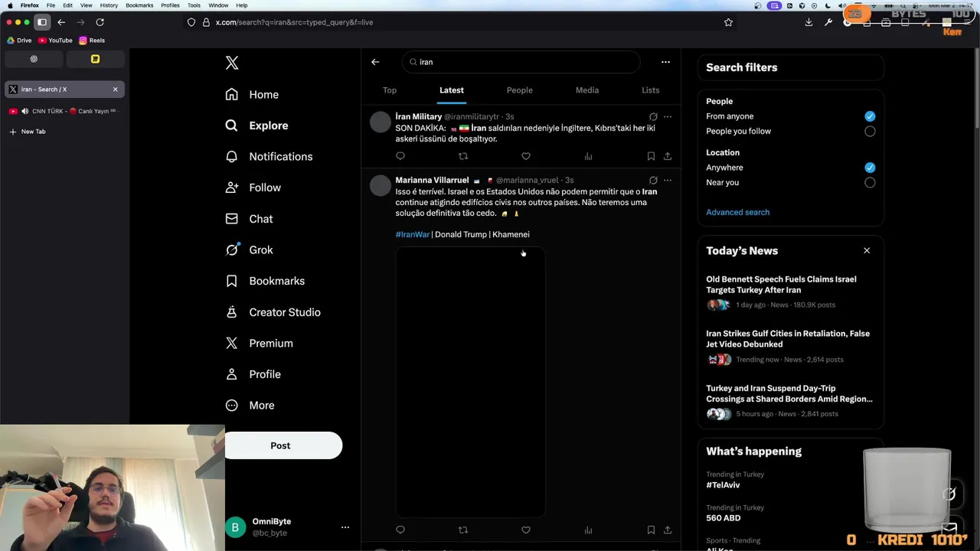Close the Today's News panel
Viewport: 980px width, 551px height.
coord(867,251)
